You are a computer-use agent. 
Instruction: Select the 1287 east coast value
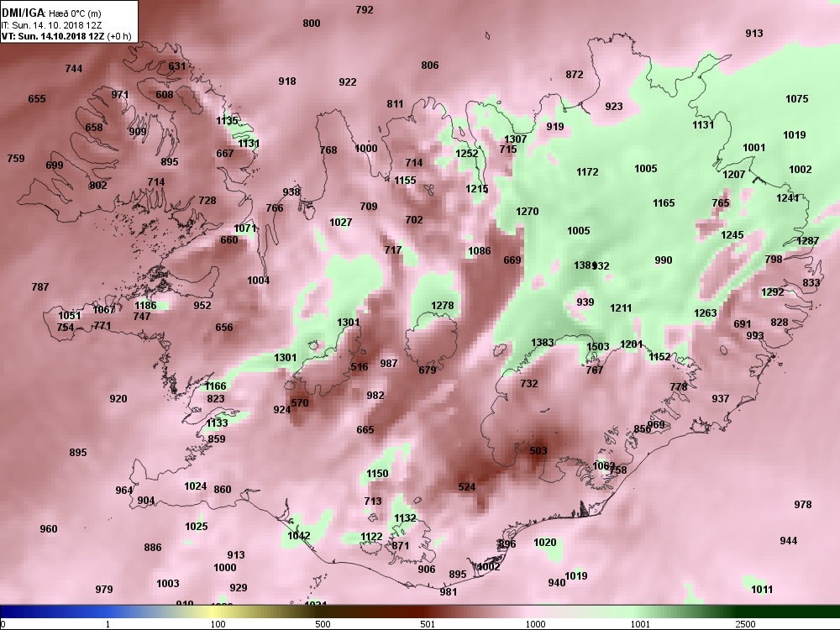pos(808,241)
